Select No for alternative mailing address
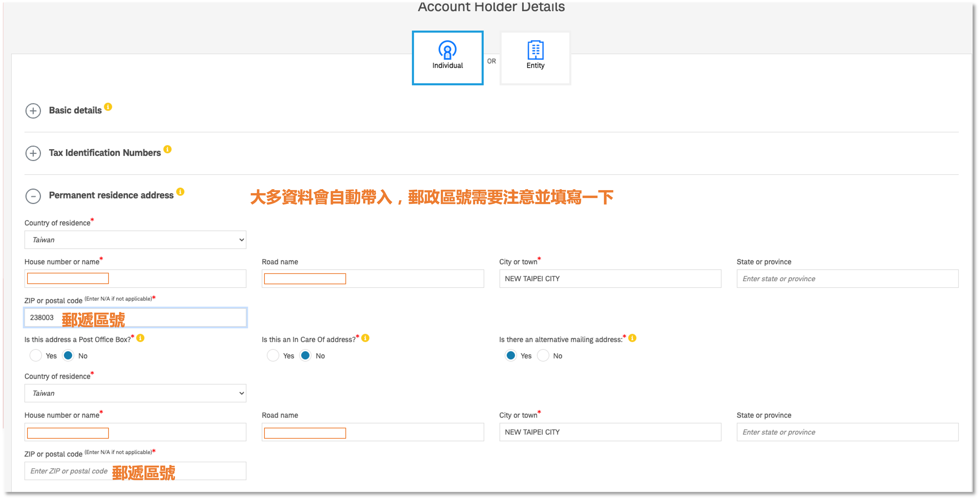This screenshot has height=500, width=980. (543, 355)
